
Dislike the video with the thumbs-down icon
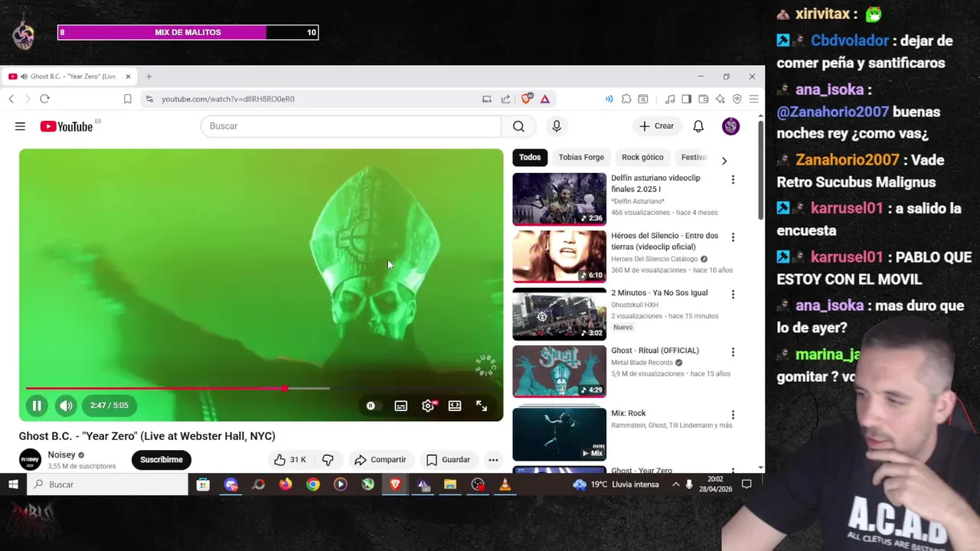coord(328,460)
